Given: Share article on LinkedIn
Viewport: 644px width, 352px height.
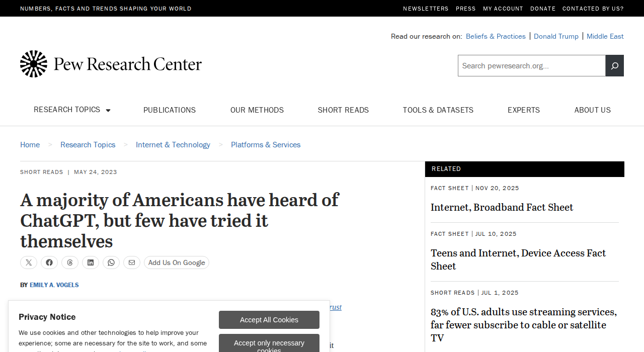Looking at the screenshot, I should (91, 262).
